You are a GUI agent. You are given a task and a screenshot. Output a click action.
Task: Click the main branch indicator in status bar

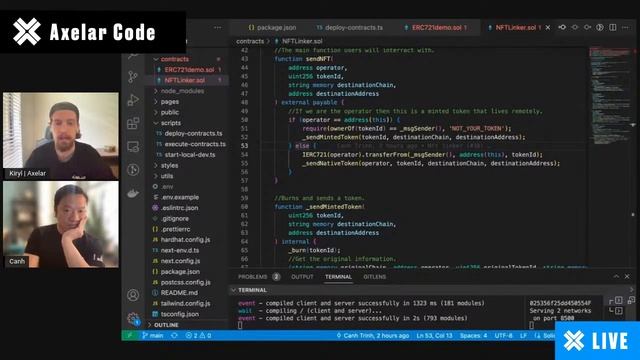(152, 336)
